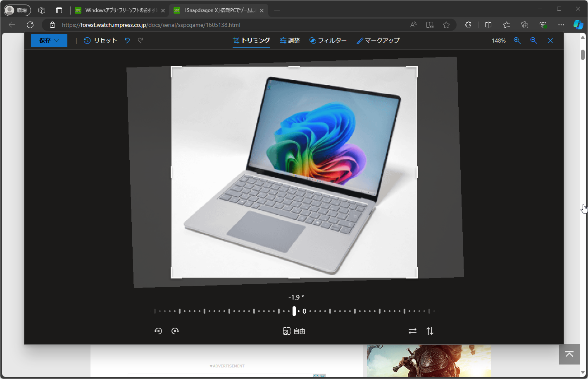The width and height of the screenshot is (588, 379).
Task: Click the 0 mark on the straighten slider
Action: coord(305,311)
